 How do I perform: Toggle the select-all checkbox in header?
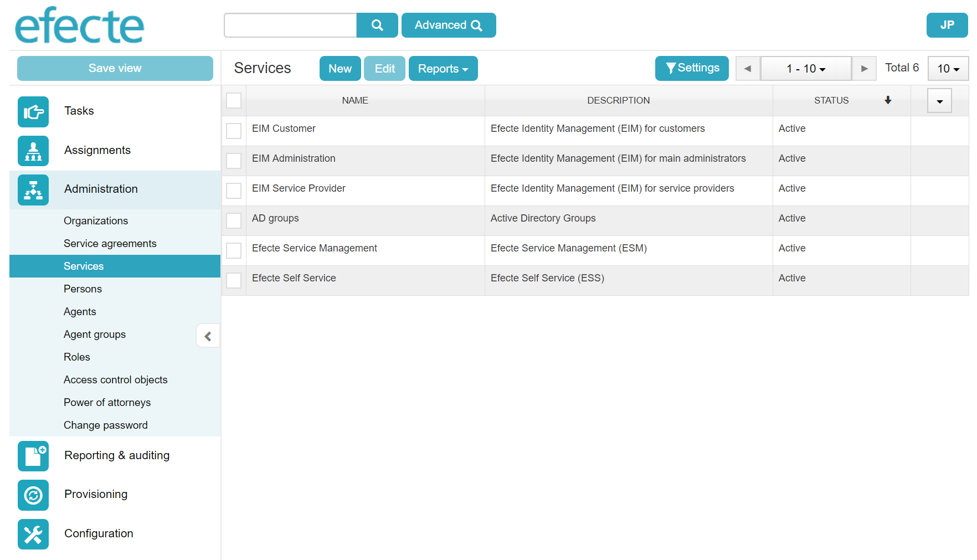234,100
